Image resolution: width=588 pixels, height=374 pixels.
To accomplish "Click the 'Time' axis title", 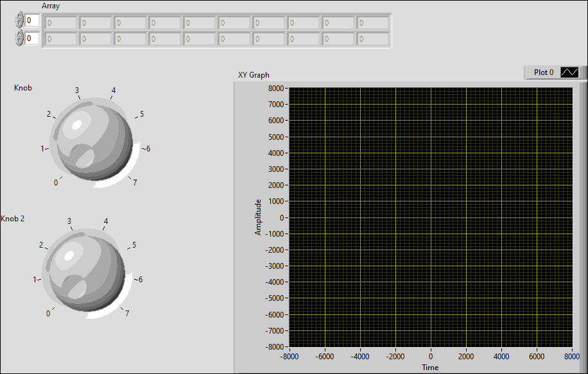I will pyautogui.click(x=430, y=367).
